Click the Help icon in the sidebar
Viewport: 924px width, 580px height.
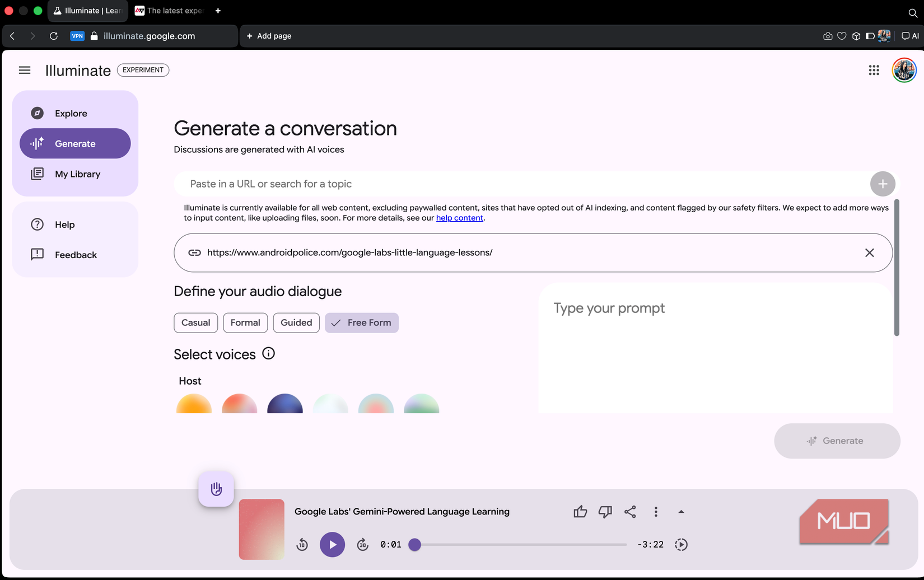pyautogui.click(x=37, y=224)
